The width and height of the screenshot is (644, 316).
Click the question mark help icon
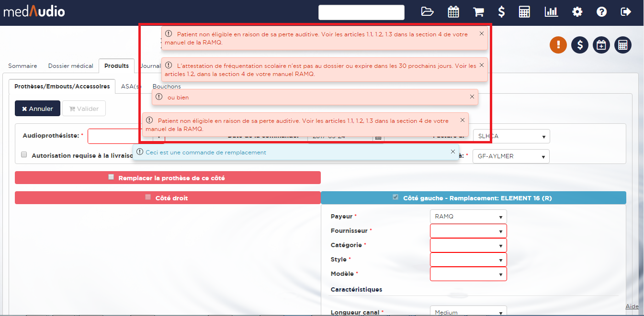coord(602,12)
